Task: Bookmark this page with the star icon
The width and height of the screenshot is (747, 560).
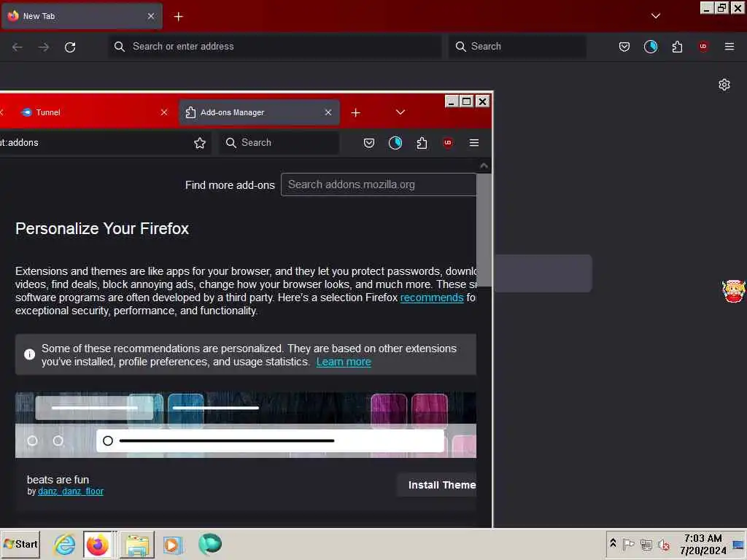Action: point(200,143)
